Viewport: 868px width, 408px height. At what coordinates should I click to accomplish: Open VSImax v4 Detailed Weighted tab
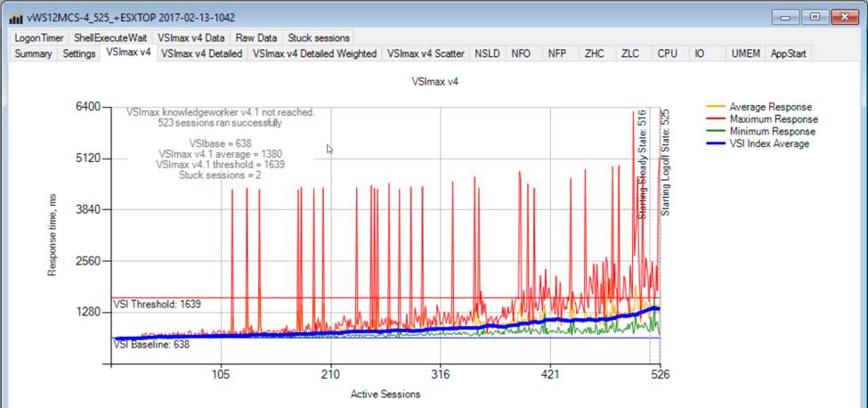314,54
